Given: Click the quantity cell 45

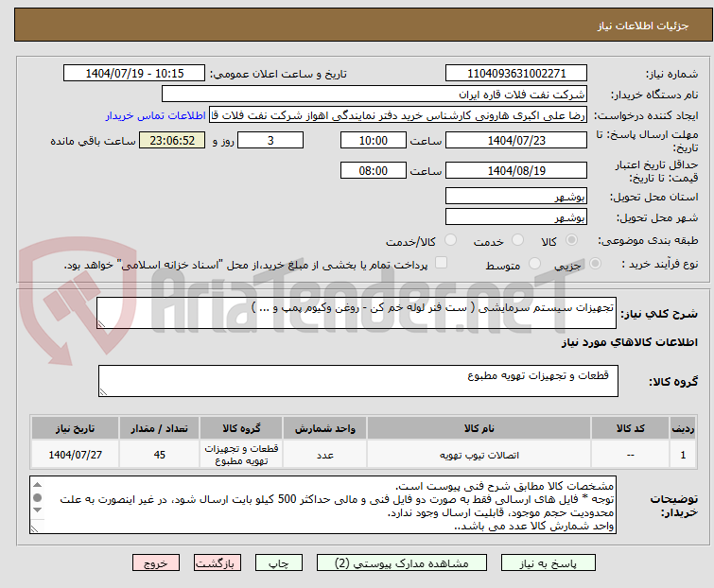Looking at the screenshot, I should point(159,455).
